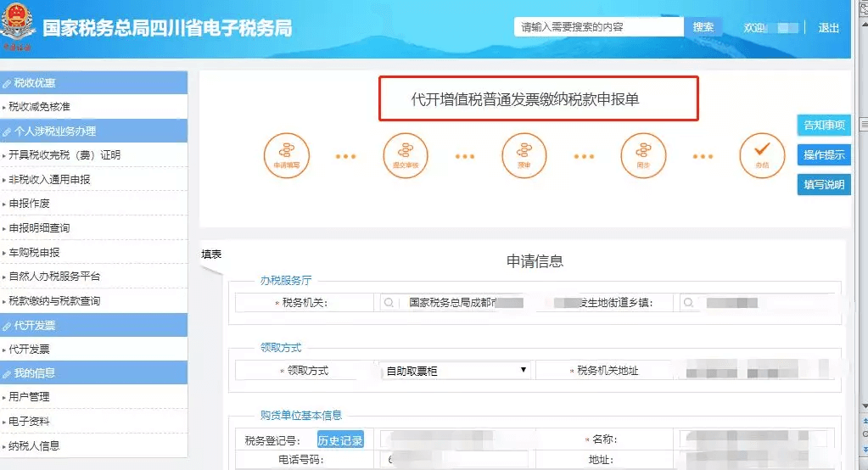Focus the header search input field
The height and width of the screenshot is (470, 868).
pos(599,26)
